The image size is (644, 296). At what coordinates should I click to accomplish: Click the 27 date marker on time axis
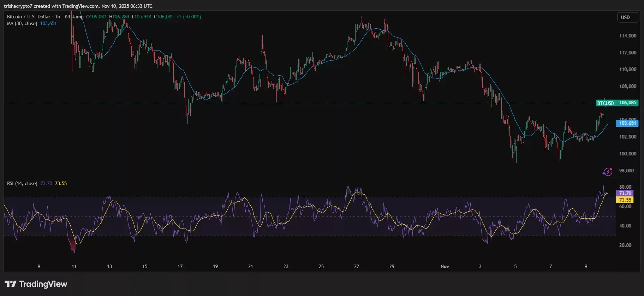(356, 266)
